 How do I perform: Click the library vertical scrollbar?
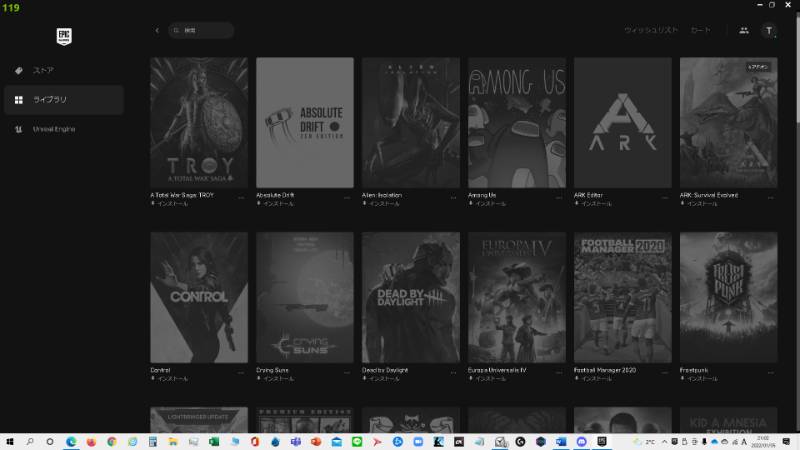point(796,69)
